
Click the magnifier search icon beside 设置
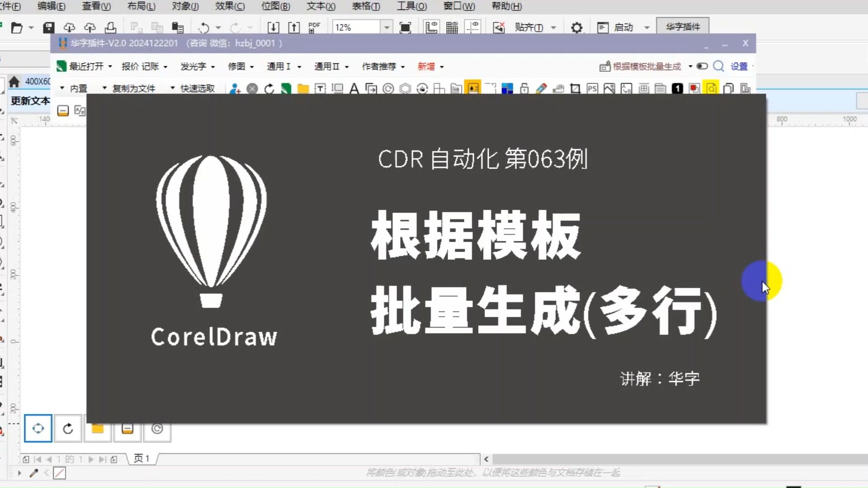718,66
